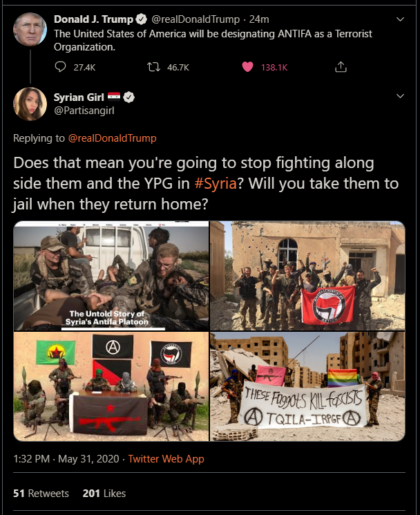
Task: Open the Syria's Antifa Platoon photo
Action: 111,276
